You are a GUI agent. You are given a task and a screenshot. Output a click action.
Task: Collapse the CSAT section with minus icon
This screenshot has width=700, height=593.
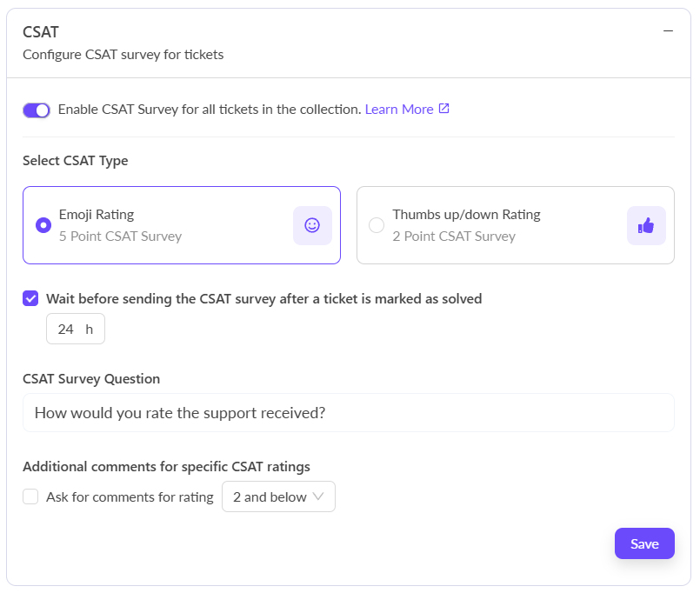coord(668,30)
